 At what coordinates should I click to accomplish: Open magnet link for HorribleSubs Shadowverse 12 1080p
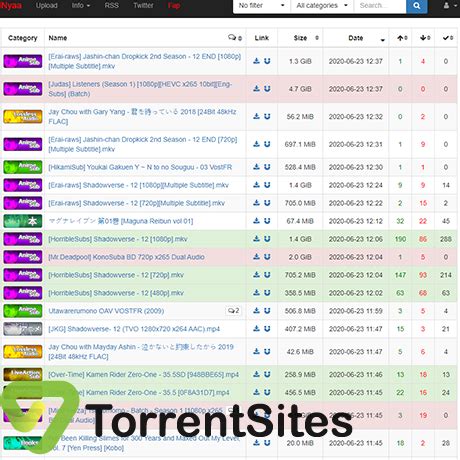(x=267, y=239)
